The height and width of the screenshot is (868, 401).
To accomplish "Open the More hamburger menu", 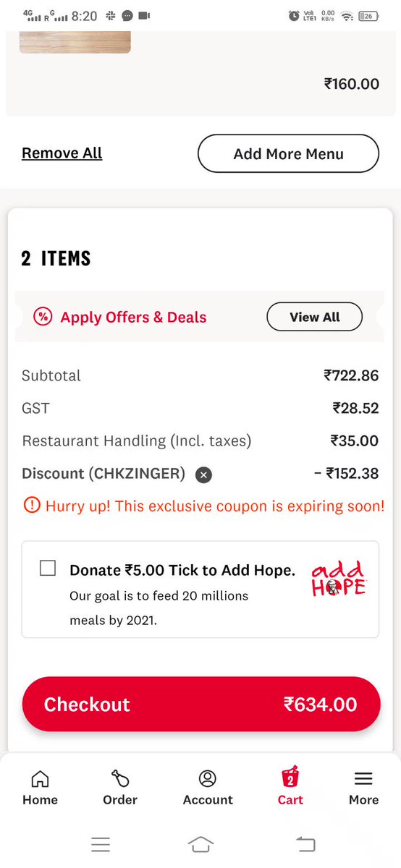I will (x=363, y=779).
